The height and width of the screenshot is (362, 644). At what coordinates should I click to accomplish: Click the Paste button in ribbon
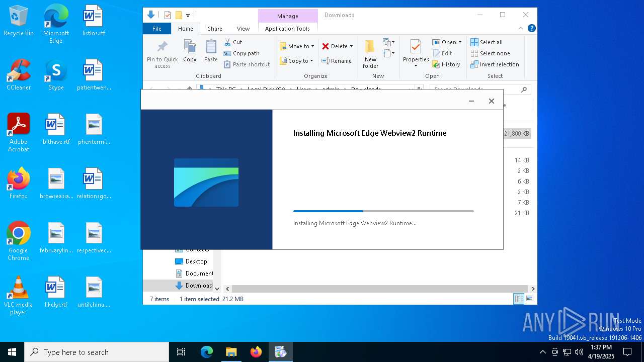(211, 51)
